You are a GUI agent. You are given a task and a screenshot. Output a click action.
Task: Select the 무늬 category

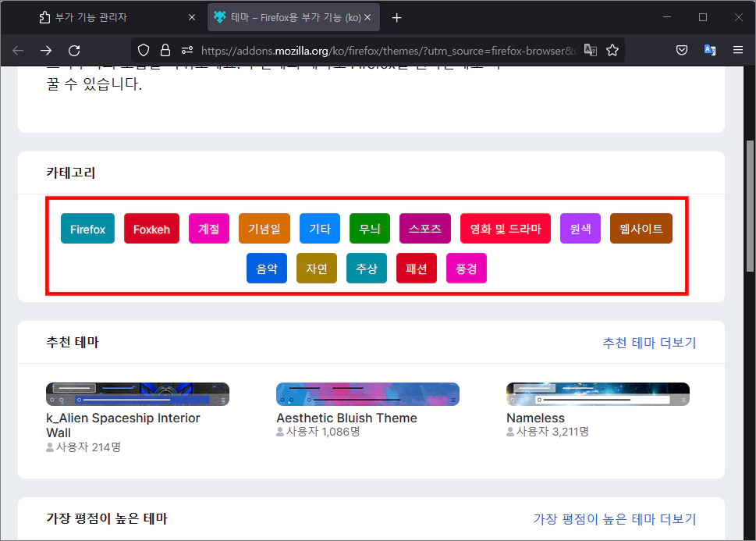[370, 229]
